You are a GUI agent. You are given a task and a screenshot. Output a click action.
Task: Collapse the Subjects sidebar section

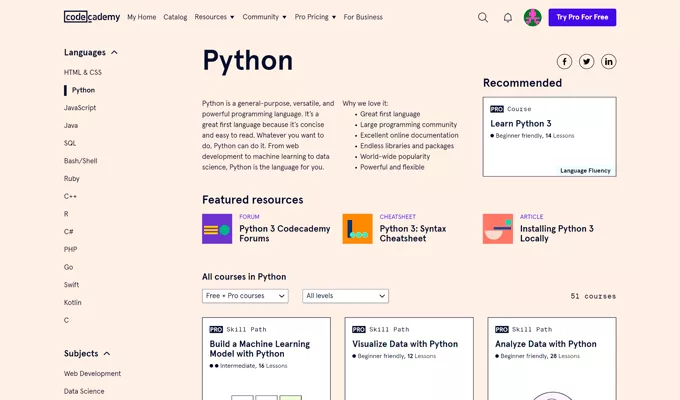click(87, 354)
